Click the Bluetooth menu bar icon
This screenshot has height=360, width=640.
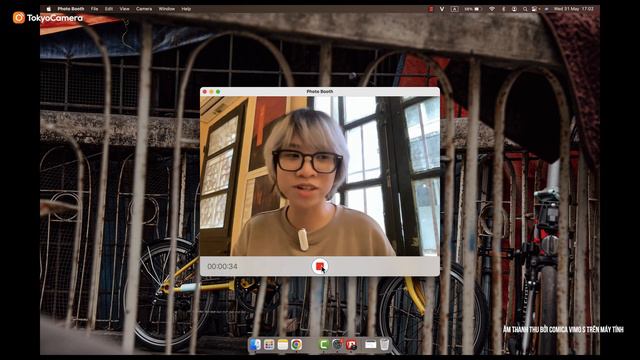(504, 9)
